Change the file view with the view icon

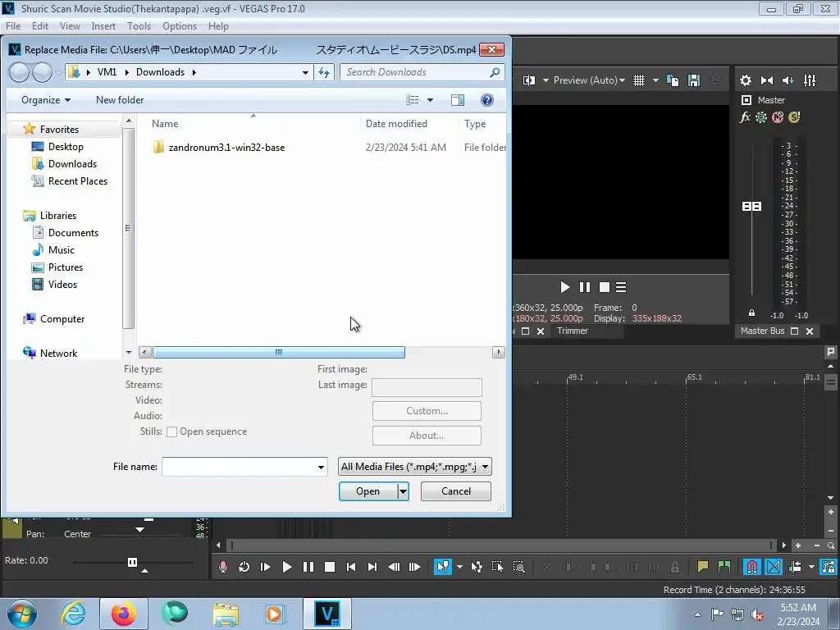pos(412,100)
